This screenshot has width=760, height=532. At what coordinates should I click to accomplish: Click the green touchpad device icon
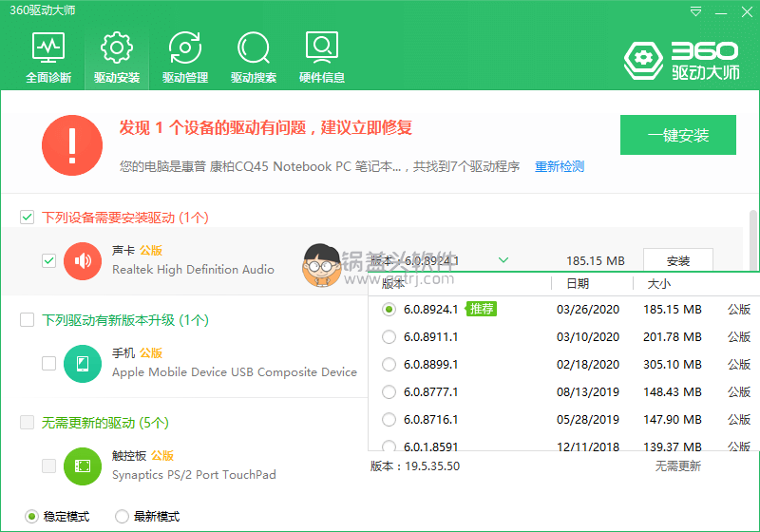83,466
